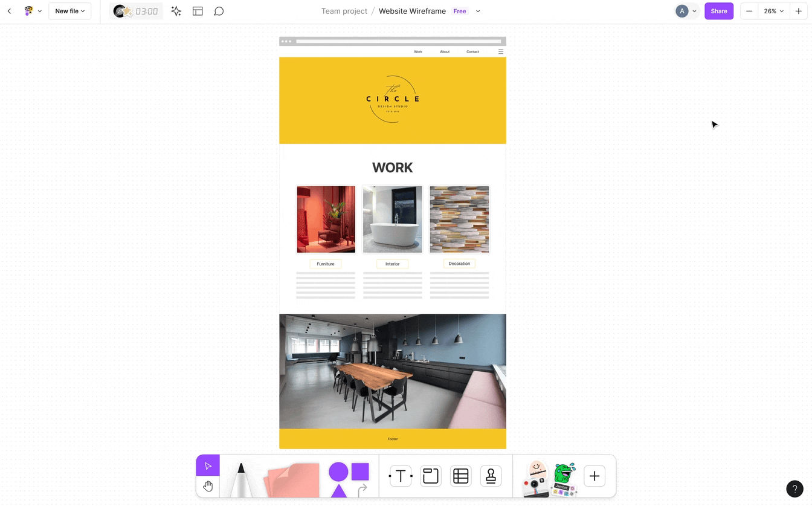
Task: Activate the Select arrow tool
Action: pos(208,466)
